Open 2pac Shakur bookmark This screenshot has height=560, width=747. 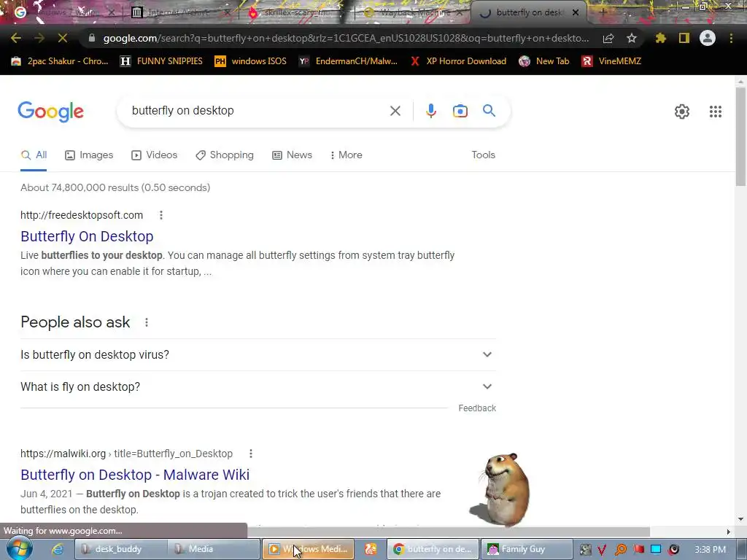point(60,61)
